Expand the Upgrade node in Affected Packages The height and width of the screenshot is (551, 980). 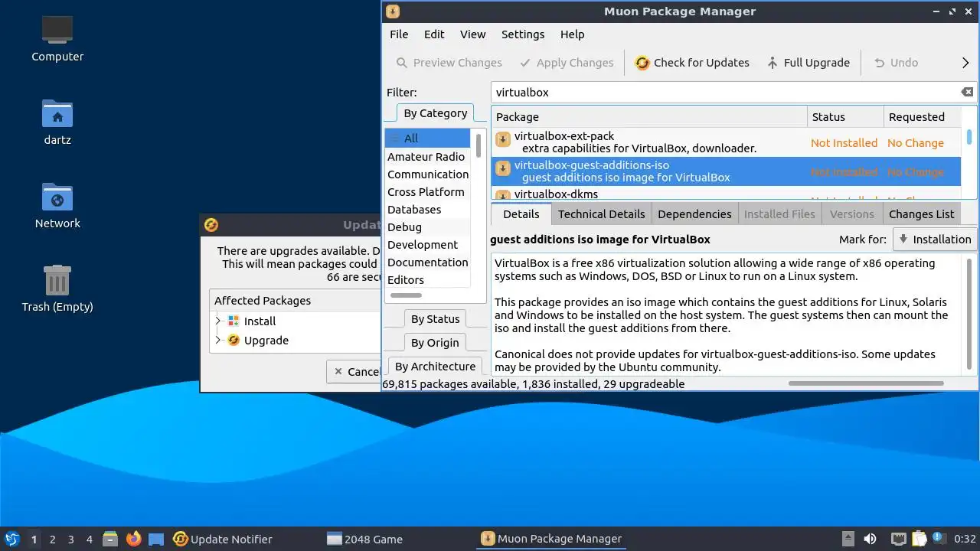[x=218, y=340]
